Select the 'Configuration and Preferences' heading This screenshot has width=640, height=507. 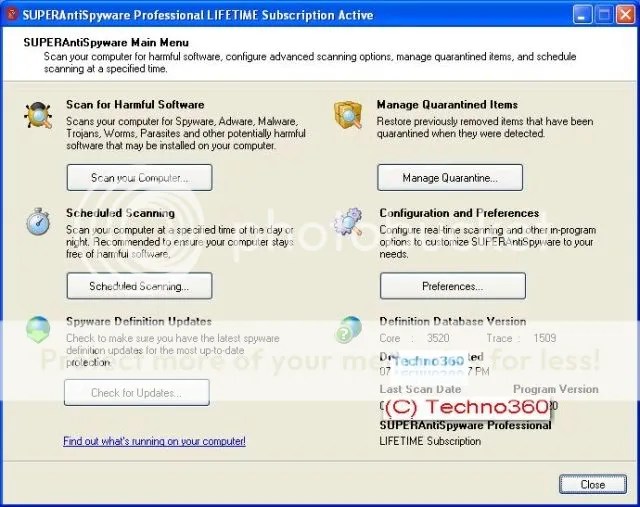459,213
